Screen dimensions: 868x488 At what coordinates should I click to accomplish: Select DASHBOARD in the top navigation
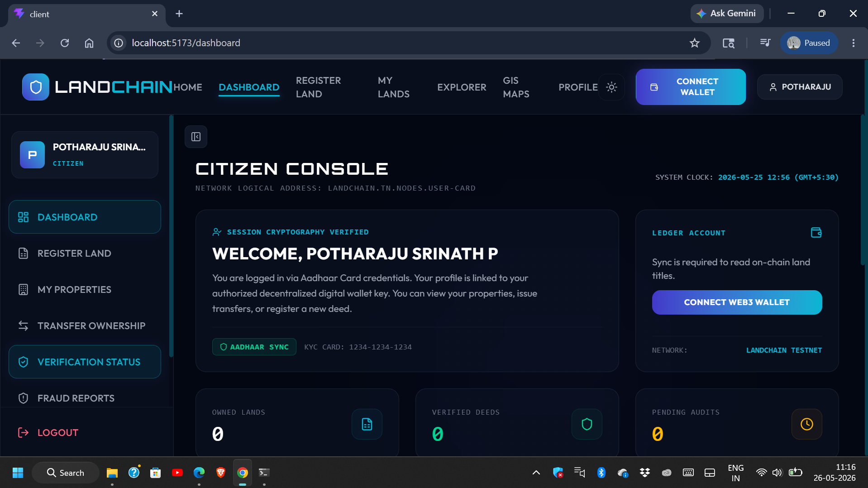(249, 87)
